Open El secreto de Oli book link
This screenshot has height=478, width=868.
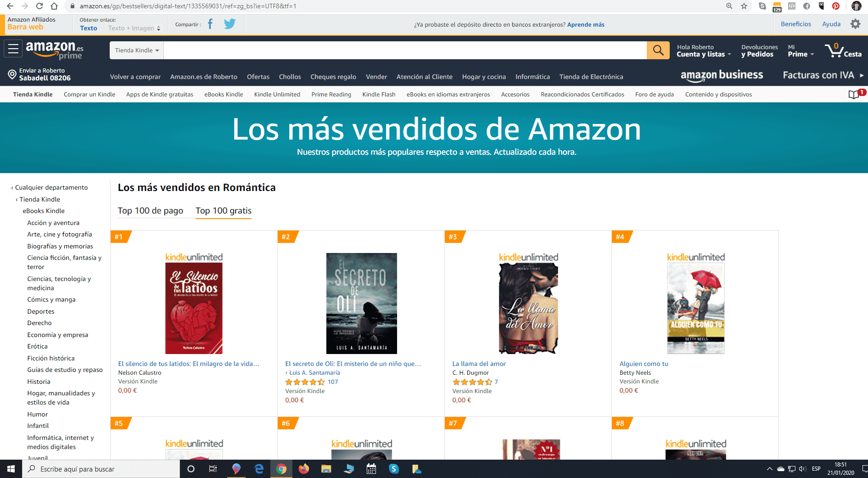[x=353, y=364]
